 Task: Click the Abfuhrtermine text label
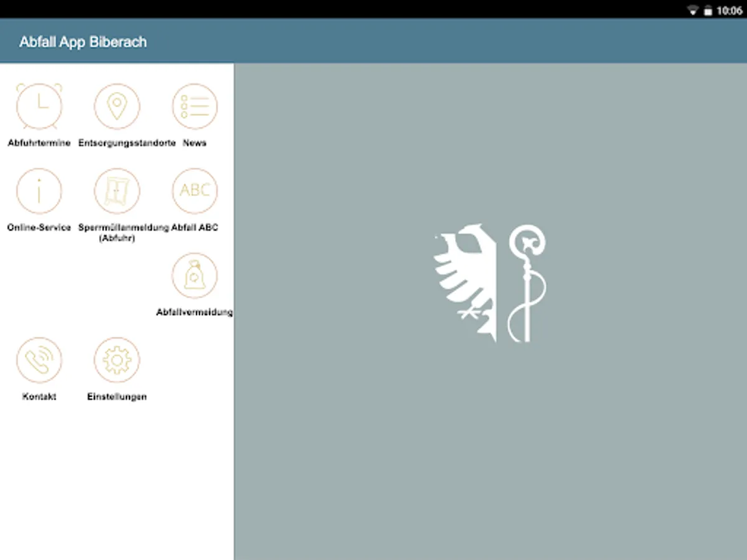pos(39,142)
